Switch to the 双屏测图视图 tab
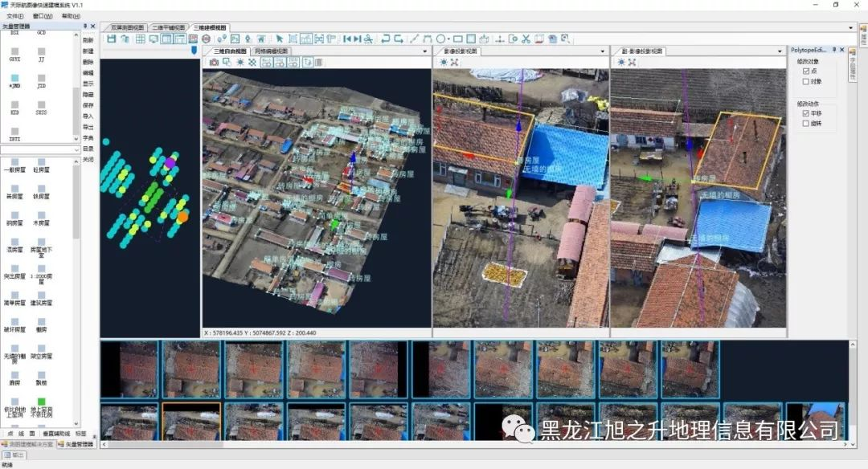The image size is (868, 469). [x=129, y=25]
